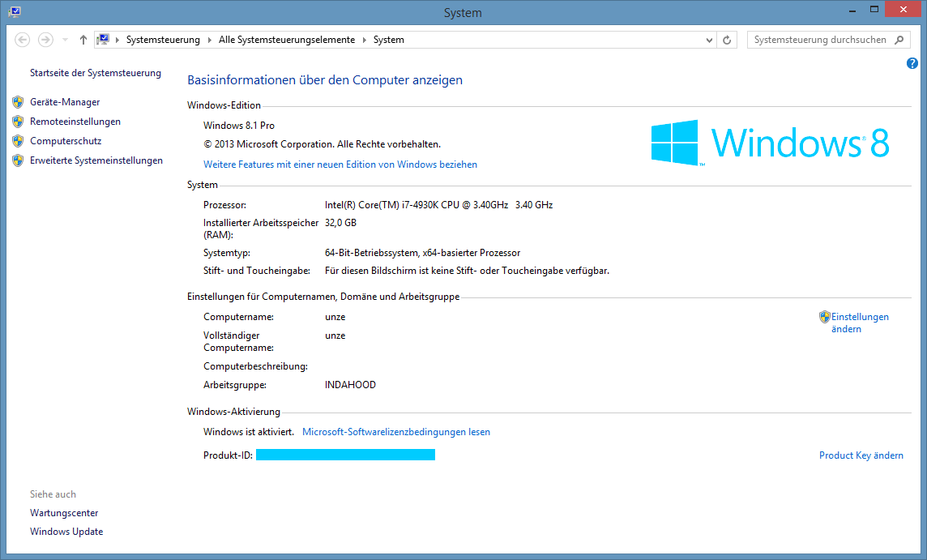The width and height of the screenshot is (927, 560).
Task: Click the System window title bar icon
Action: [x=15, y=12]
